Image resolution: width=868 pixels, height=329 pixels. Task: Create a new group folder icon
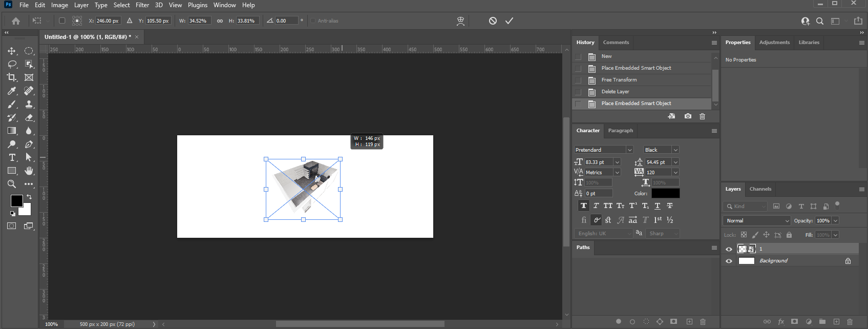click(x=822, y=322)
